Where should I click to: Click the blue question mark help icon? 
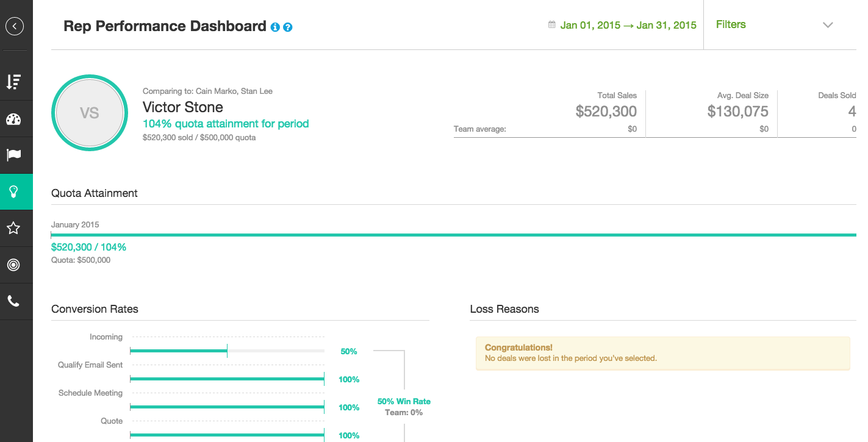click(288, 27)
